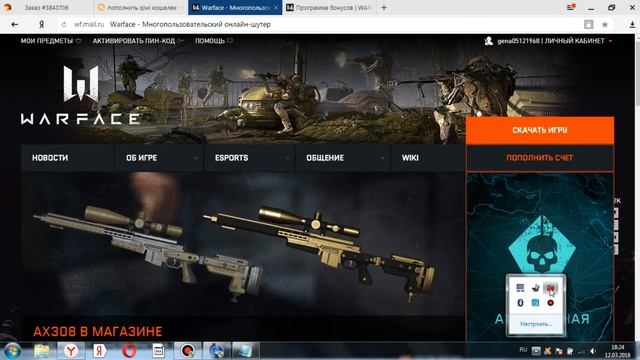Click the gray display tray popup icon
Viewport: 640px width, 360px height.
tap(520, 288)
